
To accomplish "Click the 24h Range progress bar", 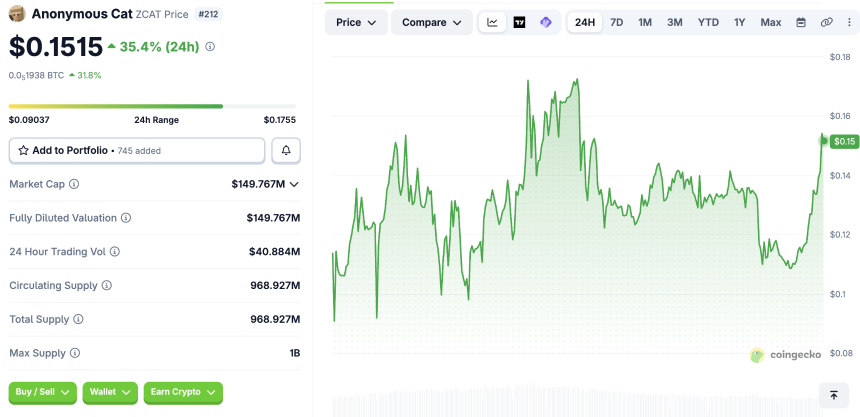I will pyautogui.click(x=152, y=106).
